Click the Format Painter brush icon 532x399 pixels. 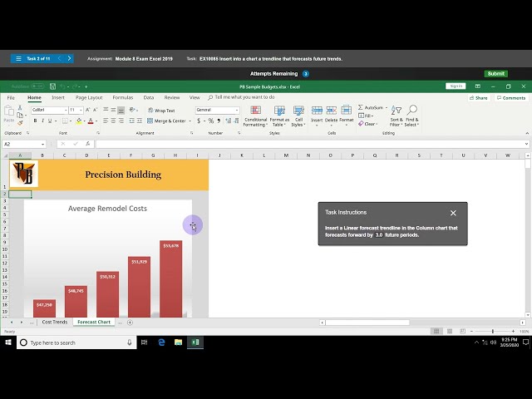20,123
